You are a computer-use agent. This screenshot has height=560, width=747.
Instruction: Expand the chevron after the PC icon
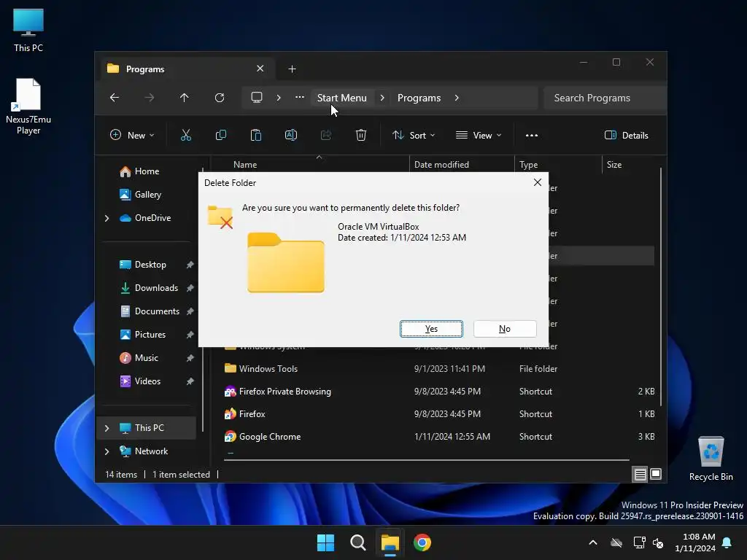[x=279, y=98]
